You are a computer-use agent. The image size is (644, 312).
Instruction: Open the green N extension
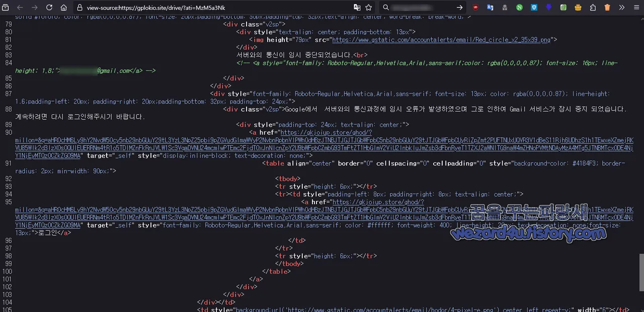coord(519,8)
